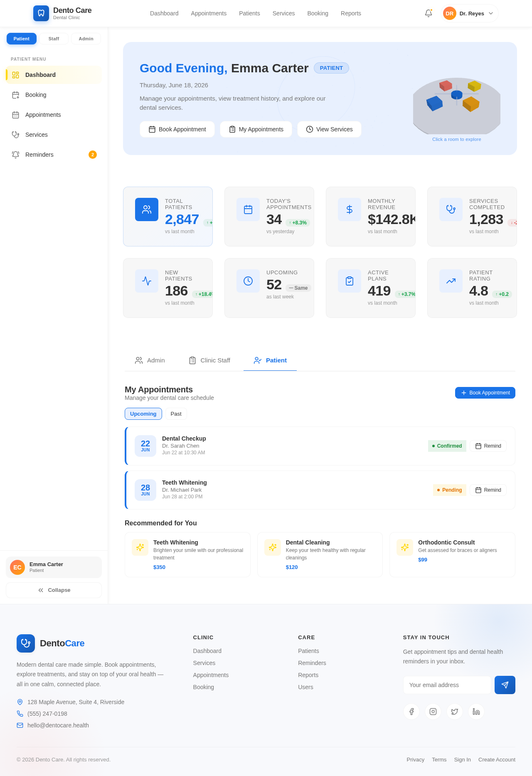
Task: Open the Instagram social icon
Action: coord(433,712)
